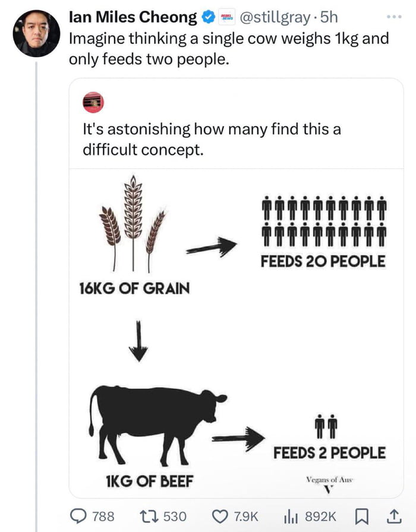Open the @stillgray profile link
The width and height of the screenshot is (416, 532).
(x=275, y=17)
